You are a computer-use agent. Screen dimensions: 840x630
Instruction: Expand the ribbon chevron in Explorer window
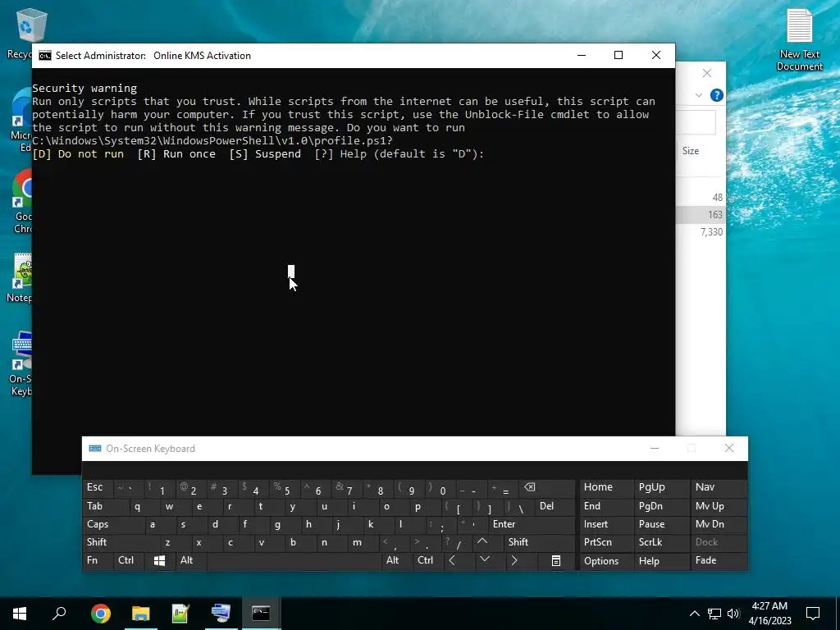click(x=699, y=95)
